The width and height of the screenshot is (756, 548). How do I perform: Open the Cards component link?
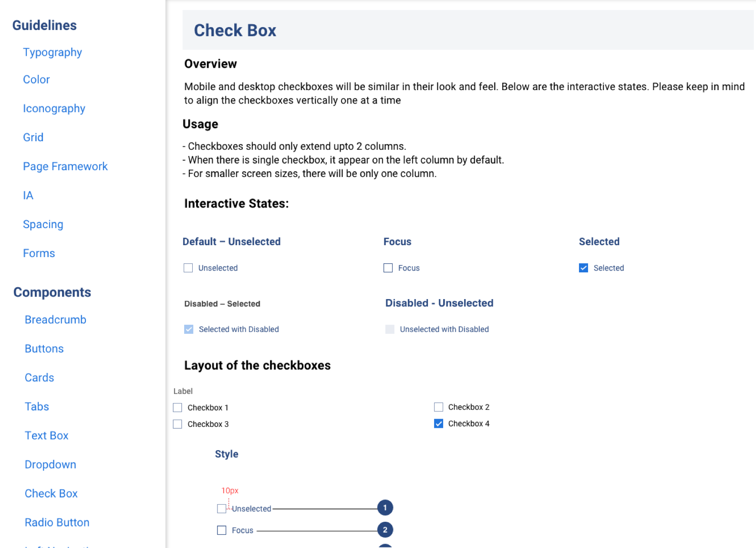click(39, 378)
